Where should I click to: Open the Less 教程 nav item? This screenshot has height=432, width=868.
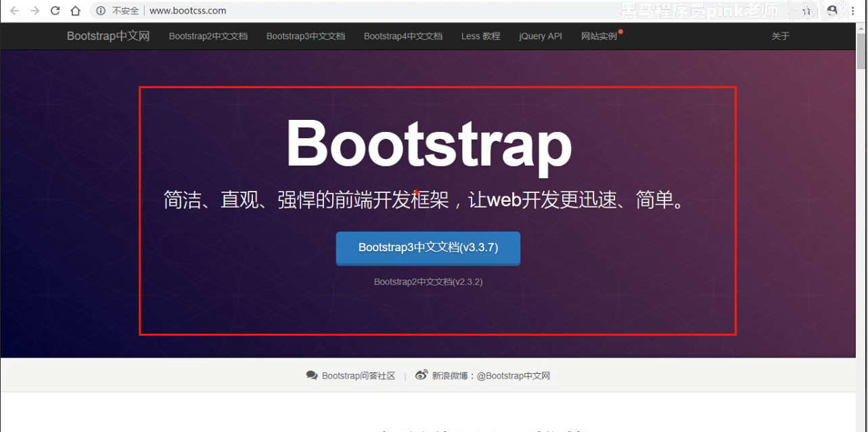(481, 37)
